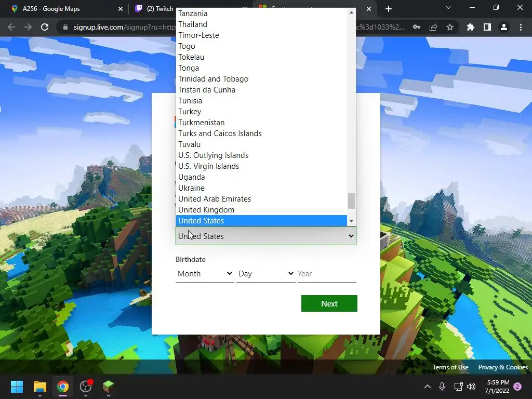Go forward in browser history
This screenshot has width=532, height=399.
28,27
